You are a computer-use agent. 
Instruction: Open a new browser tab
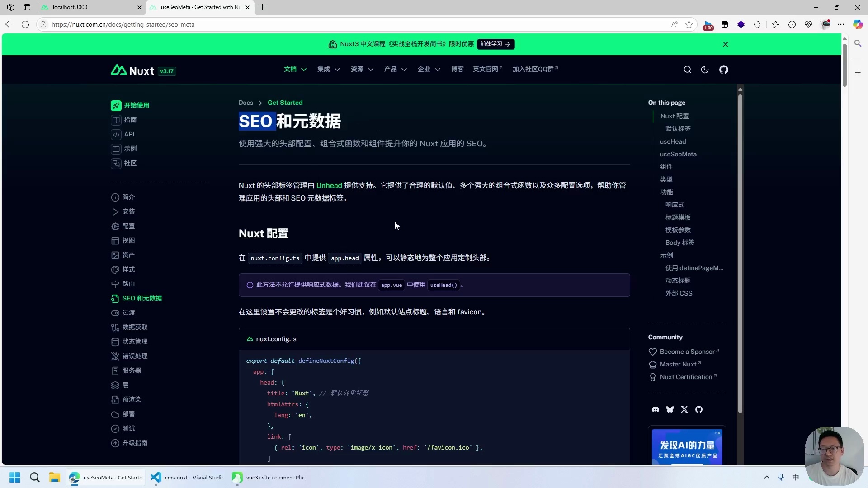click(262, 7)
